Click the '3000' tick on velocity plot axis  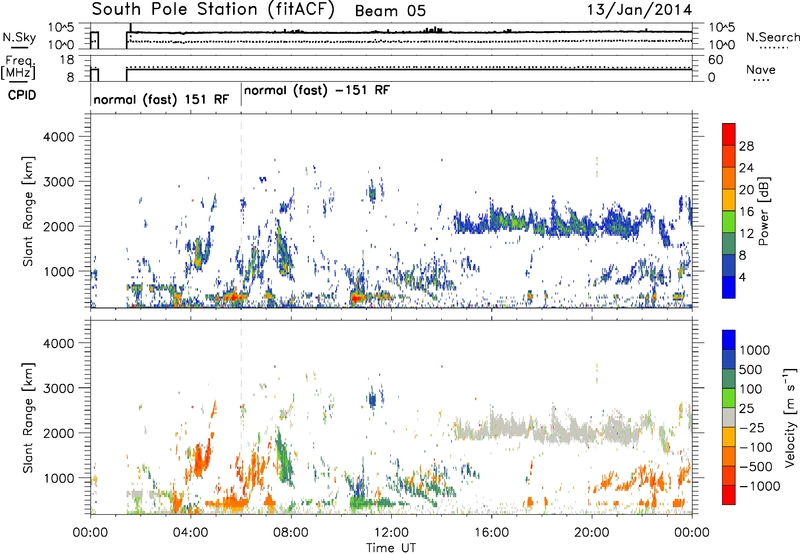[58, 388]
